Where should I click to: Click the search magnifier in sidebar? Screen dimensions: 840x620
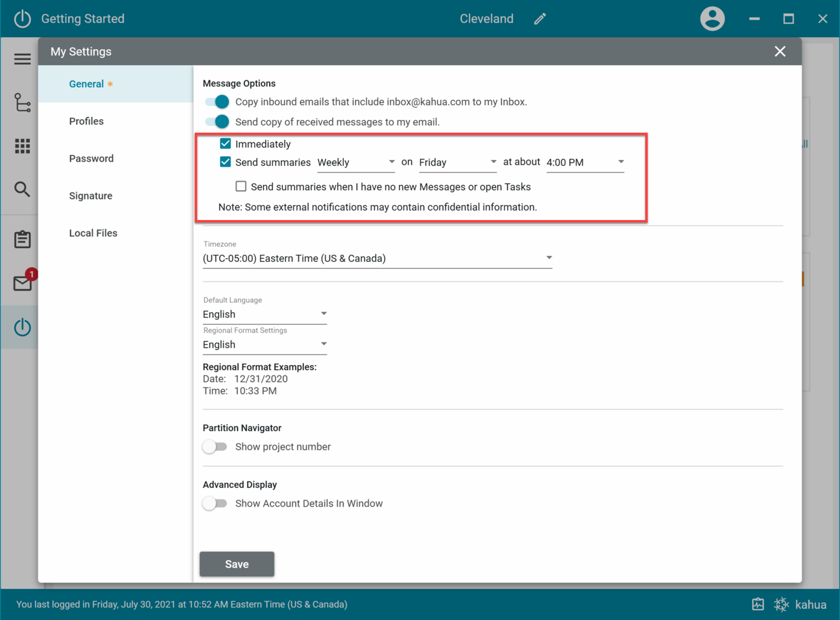22,190
